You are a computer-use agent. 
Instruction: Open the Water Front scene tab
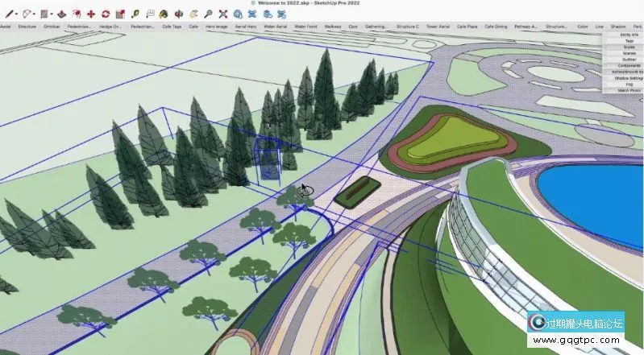click(x=305, y=27)
